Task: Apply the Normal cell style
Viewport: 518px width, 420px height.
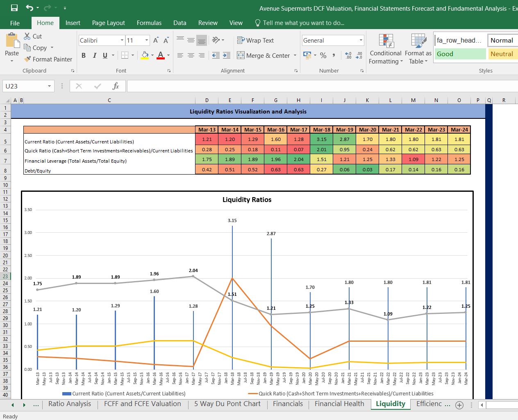Action: click(x=502, y=40)
